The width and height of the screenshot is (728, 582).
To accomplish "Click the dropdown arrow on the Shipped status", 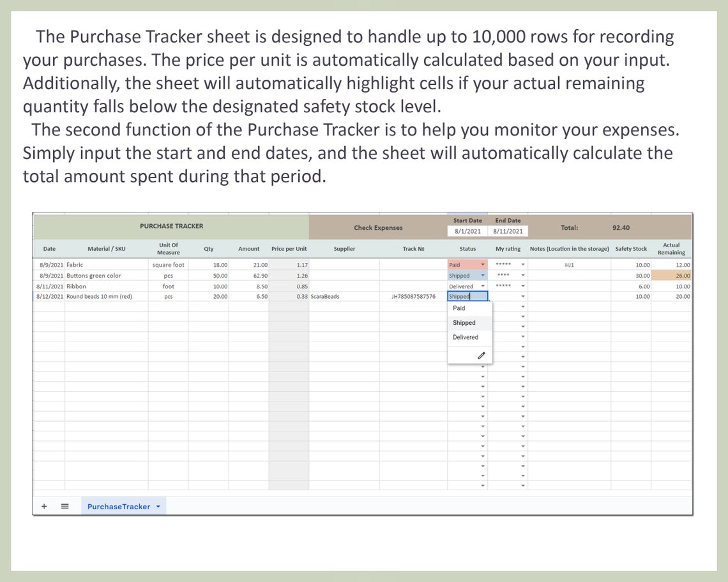I will tap(484, 275).
